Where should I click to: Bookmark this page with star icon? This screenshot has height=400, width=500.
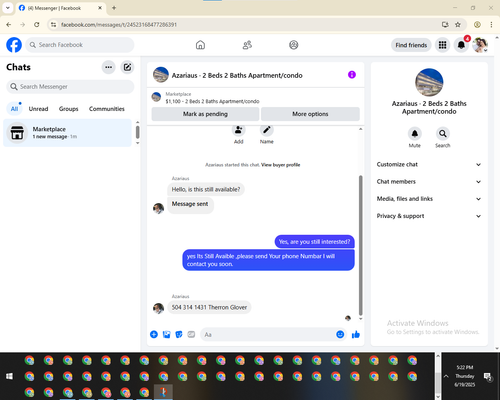click(458, 25)
